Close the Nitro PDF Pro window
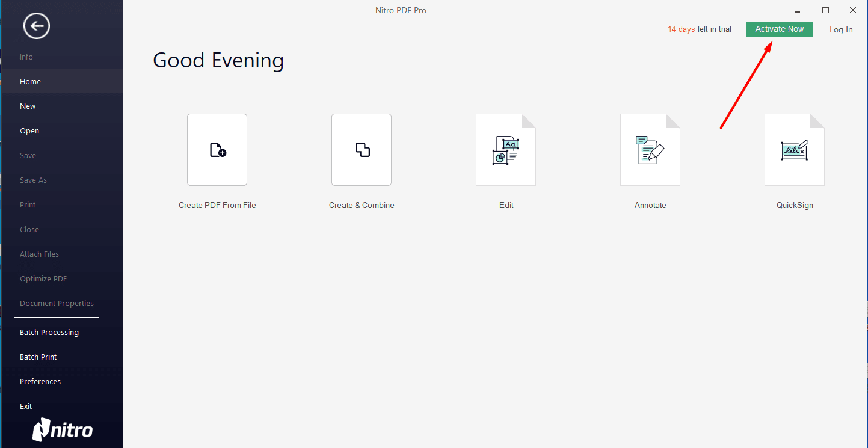This screenshot has height=448, width=868. 853,10
